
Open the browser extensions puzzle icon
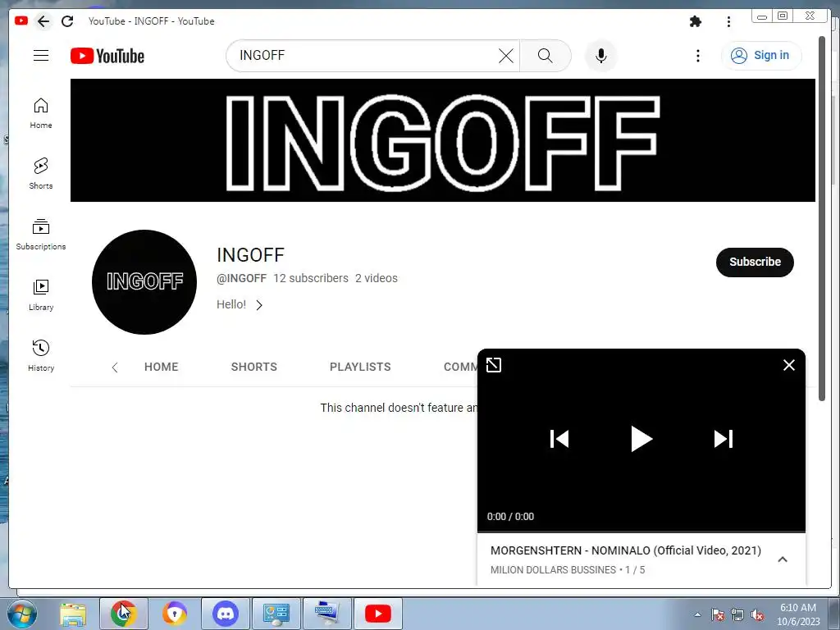pyautogui.click(x=696, y=21)
